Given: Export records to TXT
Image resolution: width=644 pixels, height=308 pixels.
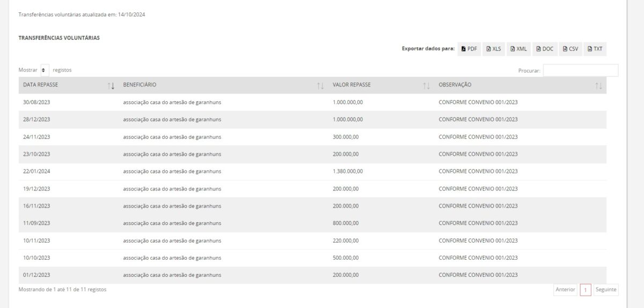Looking at the screenshot, I should [x=595, y=49].
